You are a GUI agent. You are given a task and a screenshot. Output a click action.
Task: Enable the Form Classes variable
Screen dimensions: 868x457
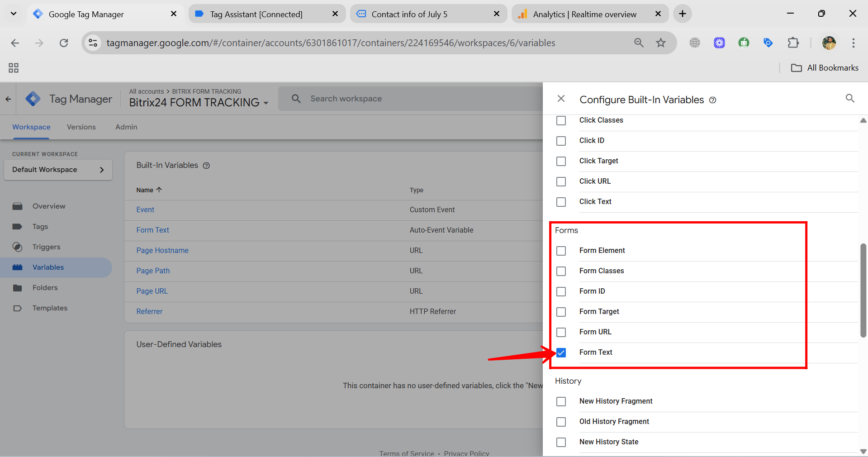(561, 271)
